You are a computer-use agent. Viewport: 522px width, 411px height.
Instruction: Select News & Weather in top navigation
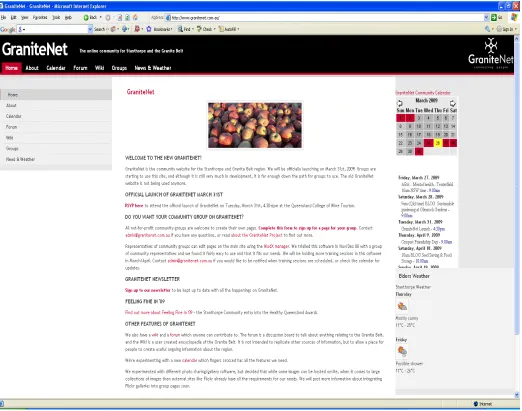tap(153, 68)
